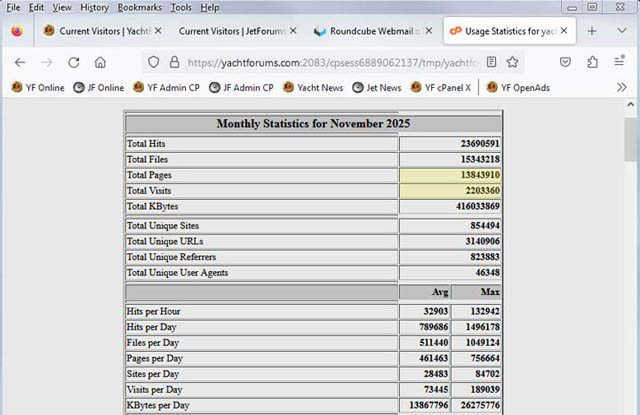Open the History menu
This screenshot has height=415, width=640.
pyautogui.click(x=94, y=7)
